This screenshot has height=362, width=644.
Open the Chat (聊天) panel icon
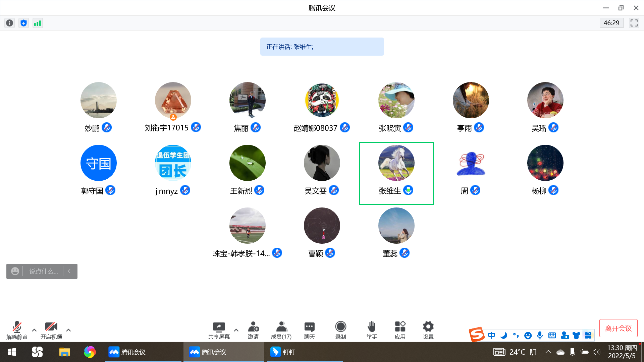(x=309, y=330)
